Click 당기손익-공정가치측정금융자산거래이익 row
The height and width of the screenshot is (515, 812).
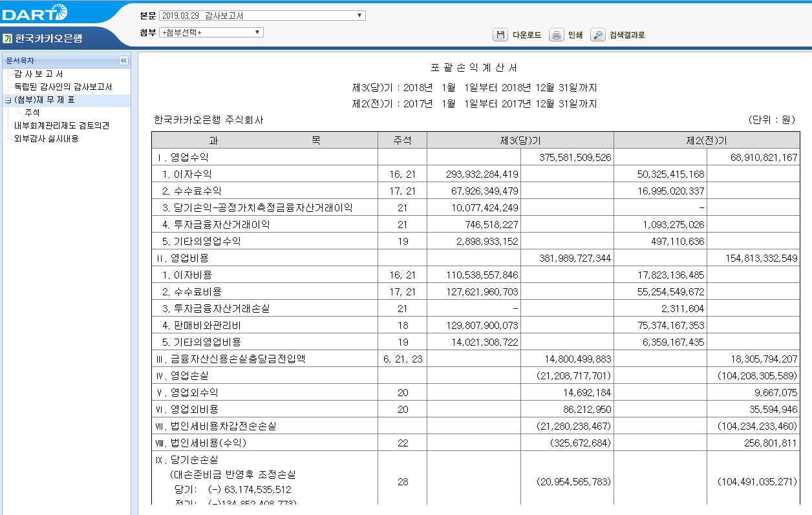pyautogui.click(x=476, y=207)
